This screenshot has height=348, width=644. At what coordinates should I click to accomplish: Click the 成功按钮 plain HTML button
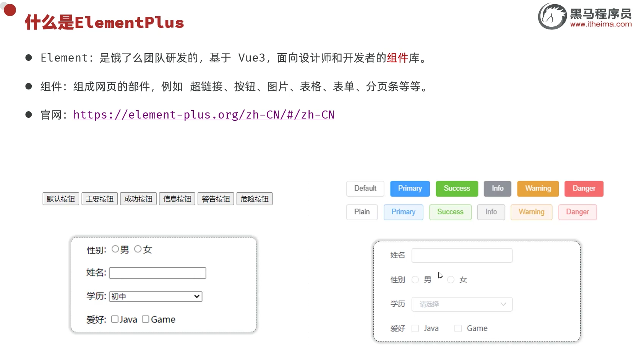point(138,199)
